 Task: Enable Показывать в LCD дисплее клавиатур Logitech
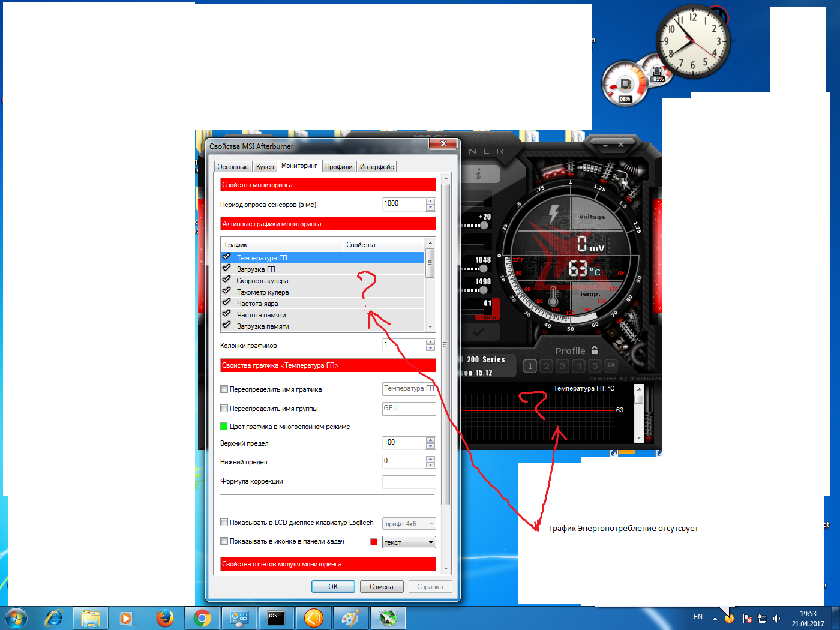click(224, 523)
